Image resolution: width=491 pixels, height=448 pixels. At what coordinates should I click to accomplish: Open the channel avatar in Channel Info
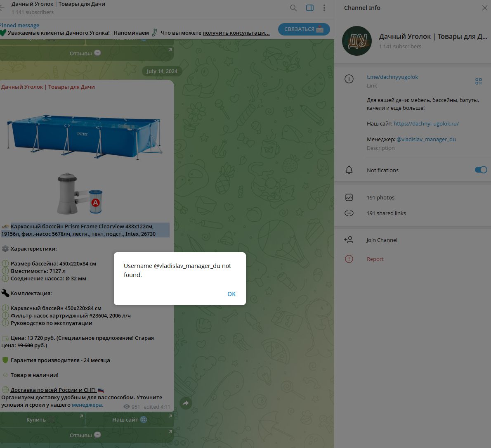(356, 41)
